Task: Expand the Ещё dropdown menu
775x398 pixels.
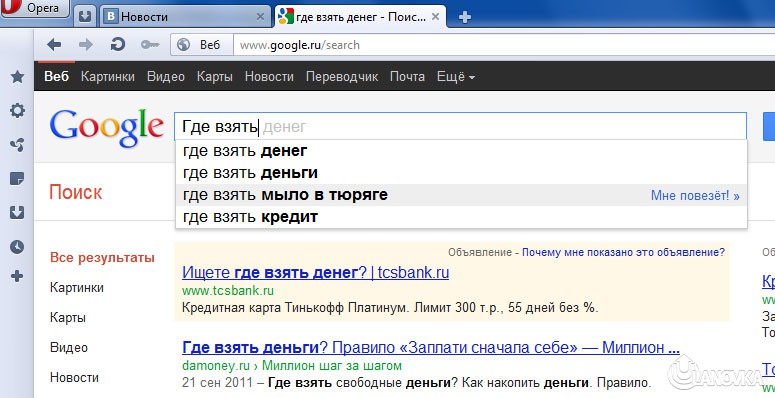Action: [456, 77]
